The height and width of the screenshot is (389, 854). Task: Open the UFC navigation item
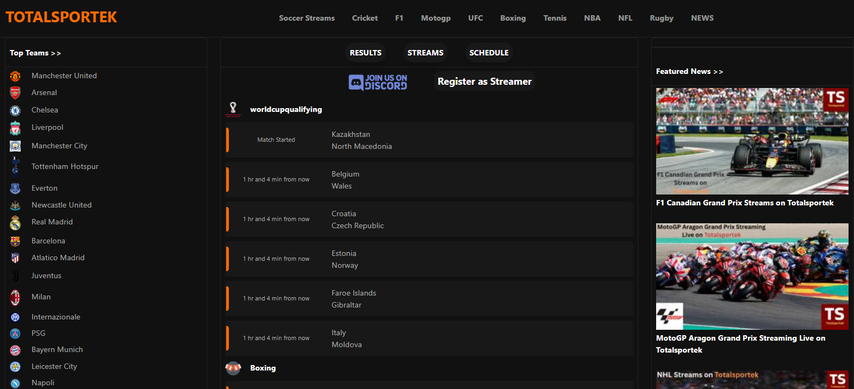475,18
